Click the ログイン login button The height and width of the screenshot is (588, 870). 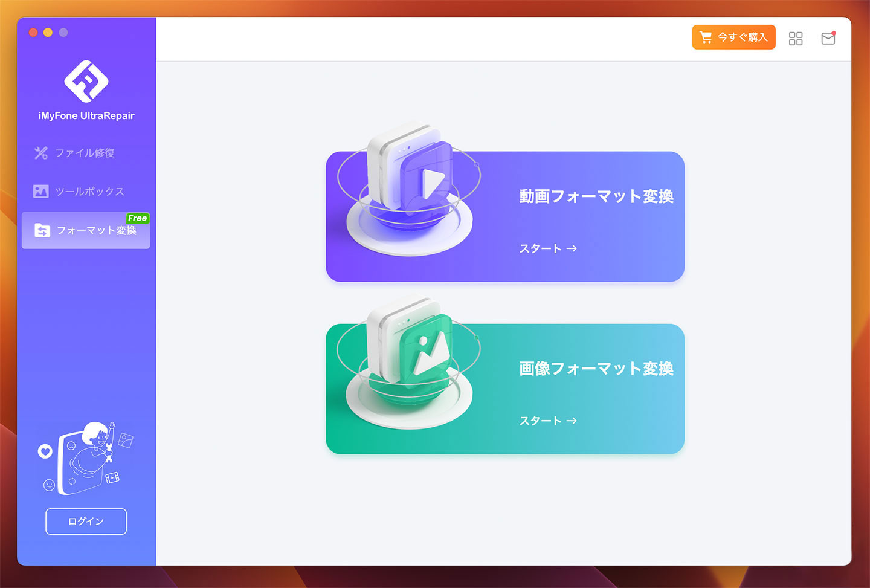(x=86, y=522)
